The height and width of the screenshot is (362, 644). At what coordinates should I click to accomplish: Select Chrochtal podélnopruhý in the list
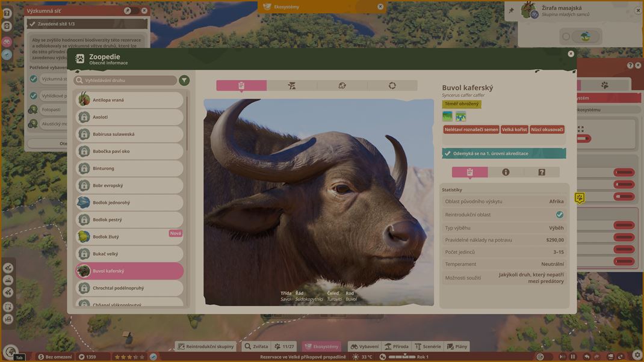129,288
